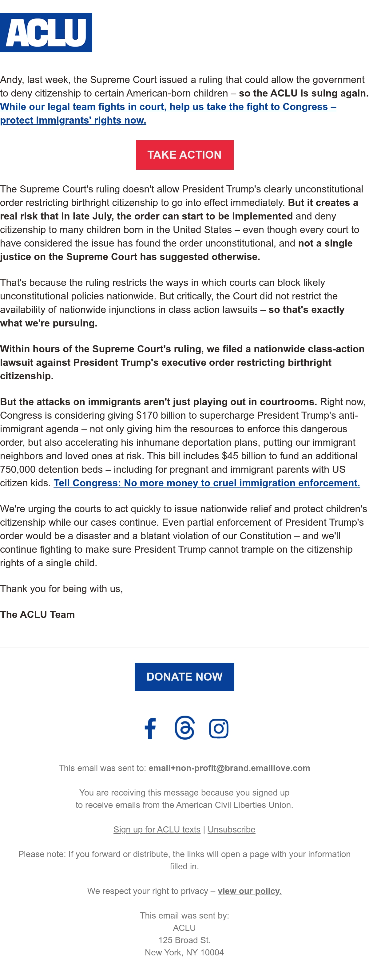Click the 'New York, NY 10004' line

(x=184, y=953)
